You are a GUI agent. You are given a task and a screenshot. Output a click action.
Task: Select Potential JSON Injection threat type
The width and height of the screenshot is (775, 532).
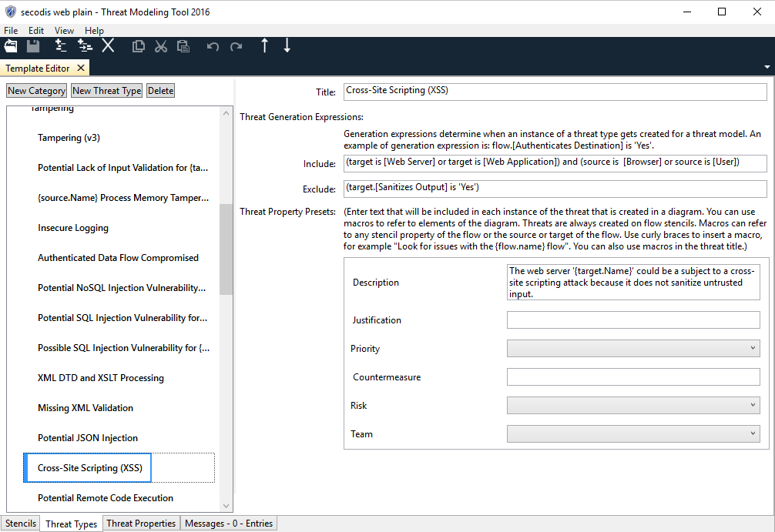click(x=88, y=438)
